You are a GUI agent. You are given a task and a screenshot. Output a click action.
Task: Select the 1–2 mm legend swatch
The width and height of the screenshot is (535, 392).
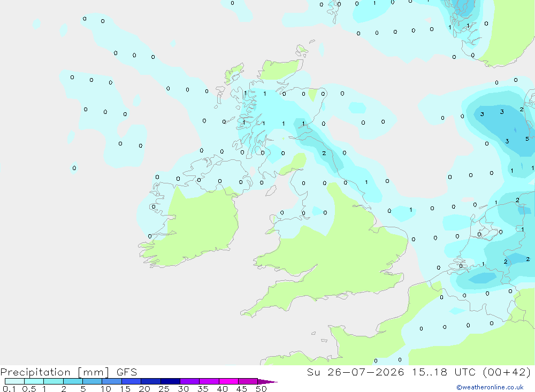click(53, 381)
